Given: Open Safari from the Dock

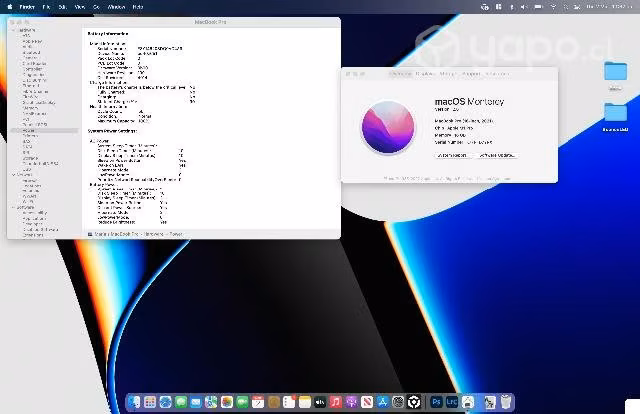Looking at the screenshot, I should [165, 402].
